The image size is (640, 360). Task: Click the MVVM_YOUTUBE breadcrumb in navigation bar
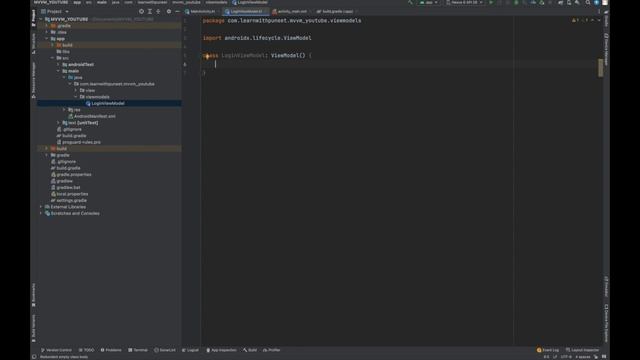(51, 2)
